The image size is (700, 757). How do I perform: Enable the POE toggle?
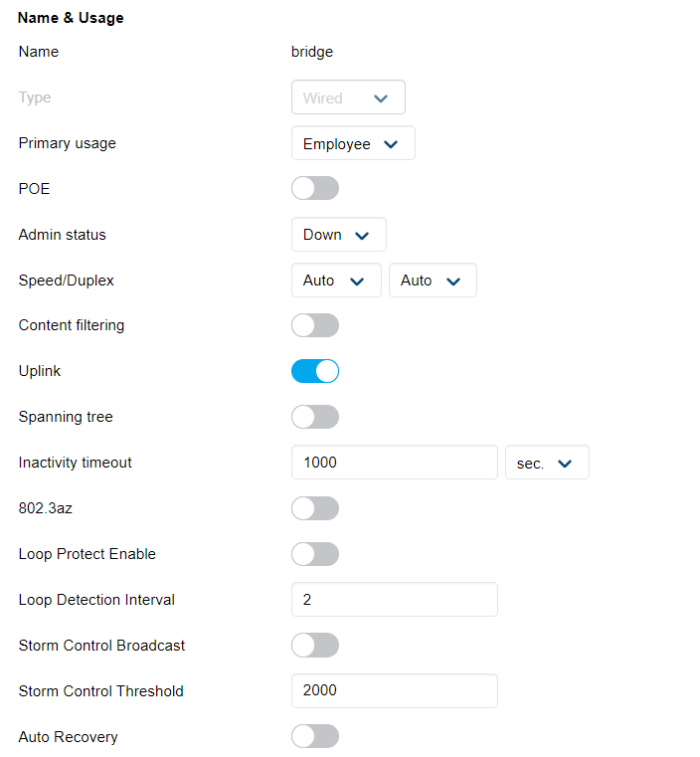(x=314, y=188)
